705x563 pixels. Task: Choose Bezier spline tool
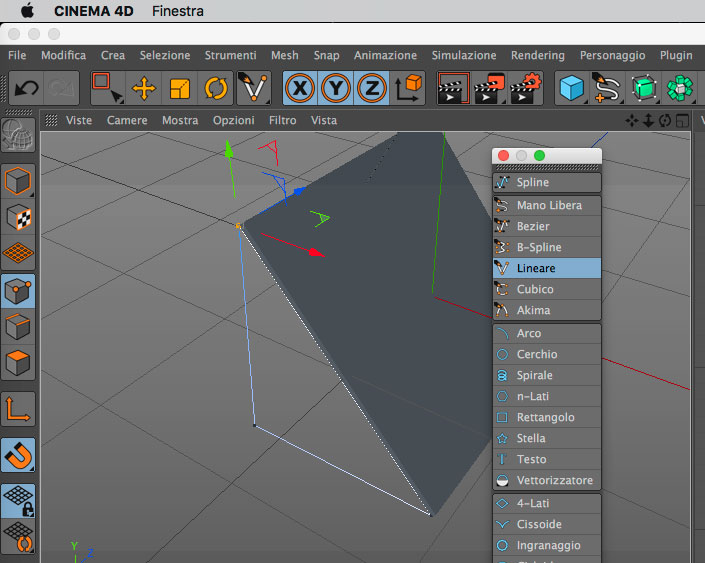[x=547, y=226]
